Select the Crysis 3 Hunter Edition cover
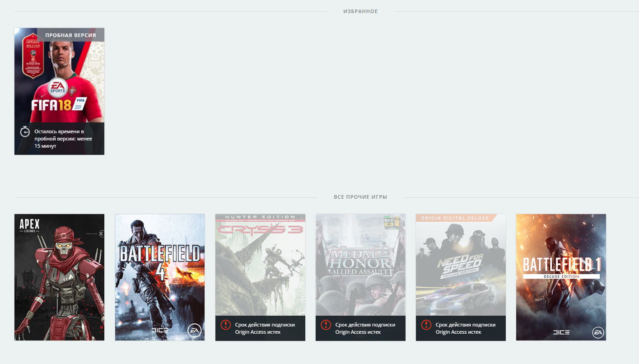 click(x=260, y=277)
